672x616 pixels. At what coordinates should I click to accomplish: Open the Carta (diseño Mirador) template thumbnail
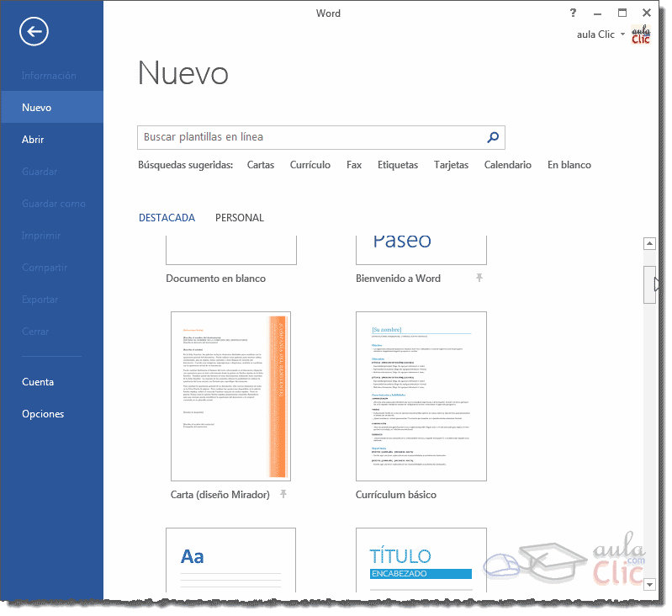point(231,396)
